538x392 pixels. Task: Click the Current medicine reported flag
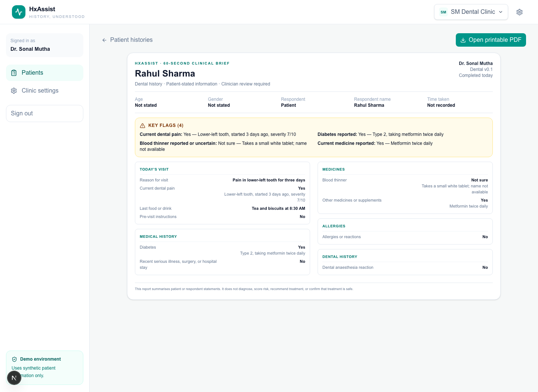(375, 143)
